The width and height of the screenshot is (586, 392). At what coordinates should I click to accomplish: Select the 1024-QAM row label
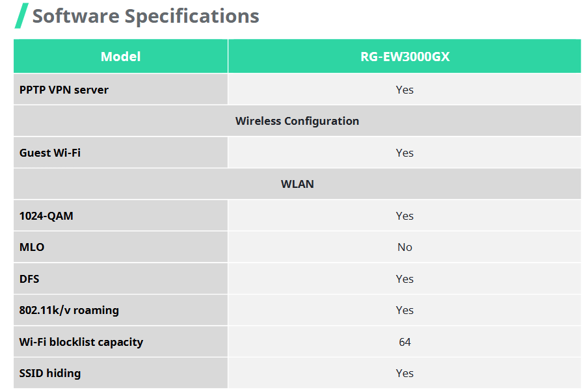46,216
